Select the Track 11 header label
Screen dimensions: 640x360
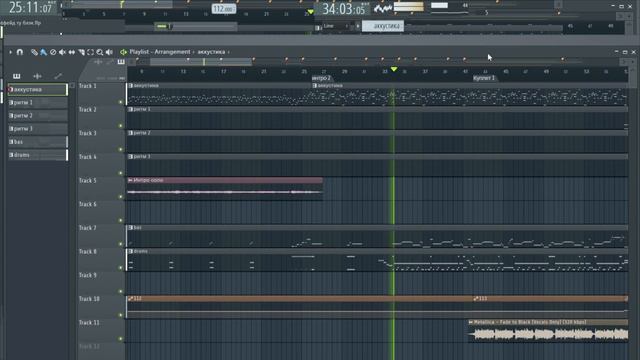click(89, 322)
